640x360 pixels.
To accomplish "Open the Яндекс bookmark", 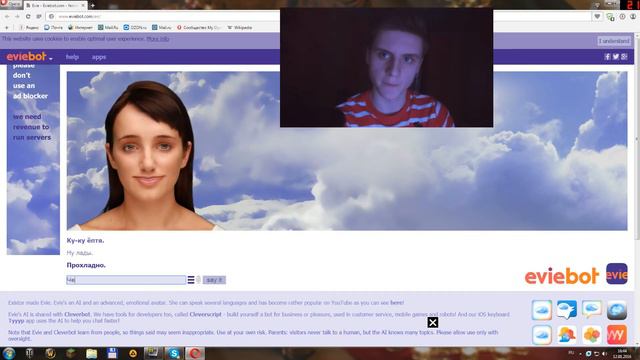I will (x=29, y=27).
